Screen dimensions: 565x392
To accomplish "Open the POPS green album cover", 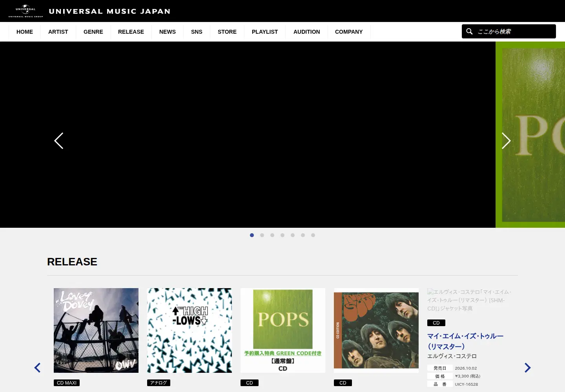I will 283,330.
